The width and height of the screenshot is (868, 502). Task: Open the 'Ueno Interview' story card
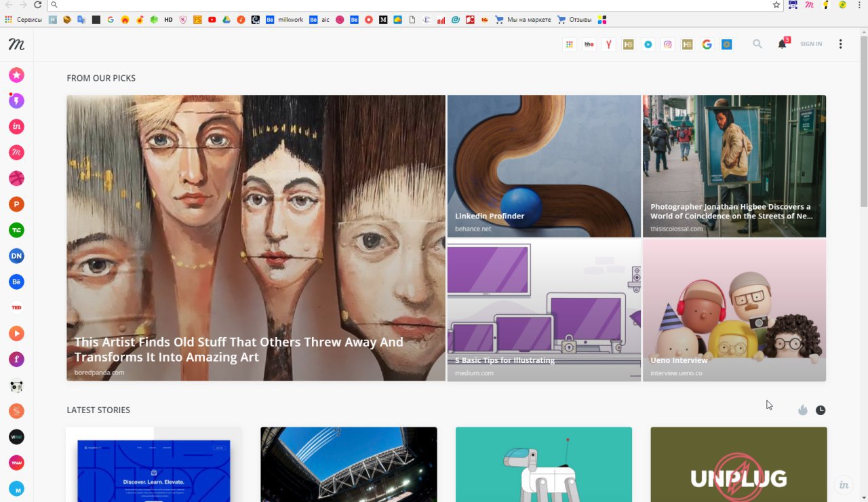coord(734,310)
